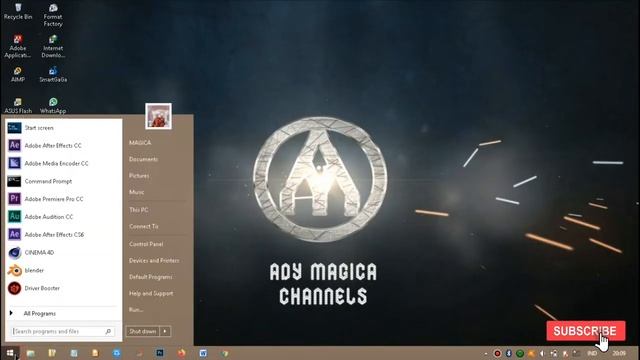640x360 pixels.
Task: Select the SmartGaGa desktop icon
Action: [53, 75]
